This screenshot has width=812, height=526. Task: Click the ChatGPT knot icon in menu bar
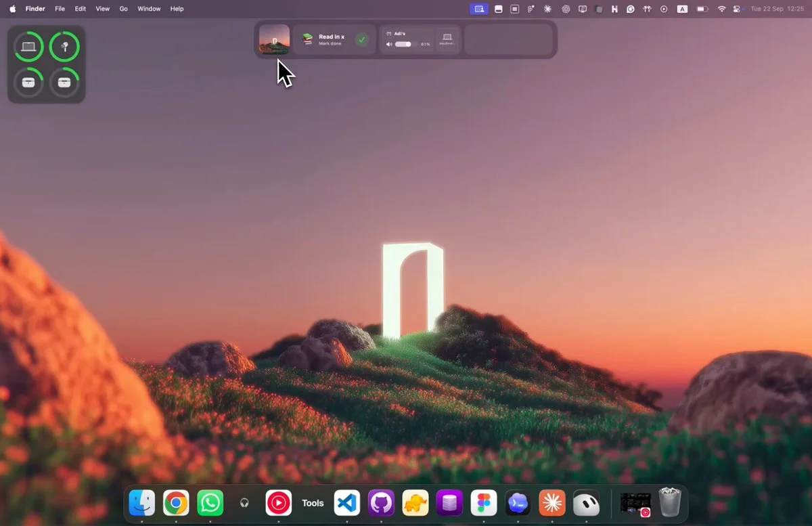[565, 9]
